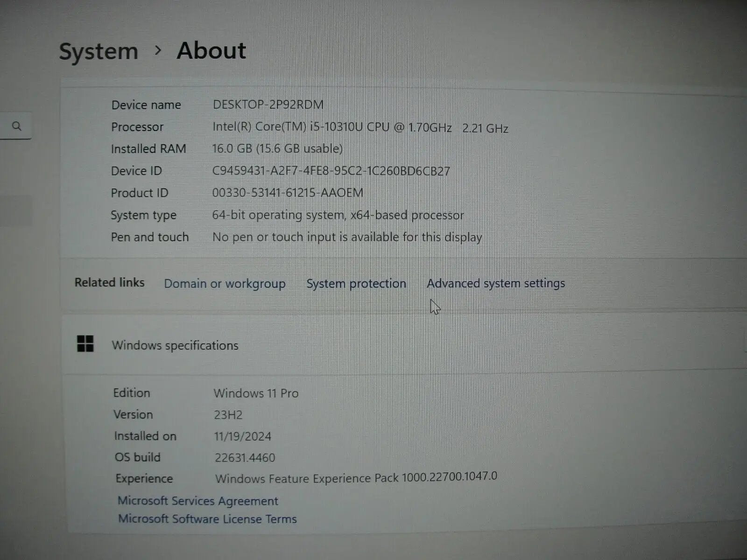Screen dimensions: 747x560
Task: Click the Edition label
Action: [x=132, y=393]
